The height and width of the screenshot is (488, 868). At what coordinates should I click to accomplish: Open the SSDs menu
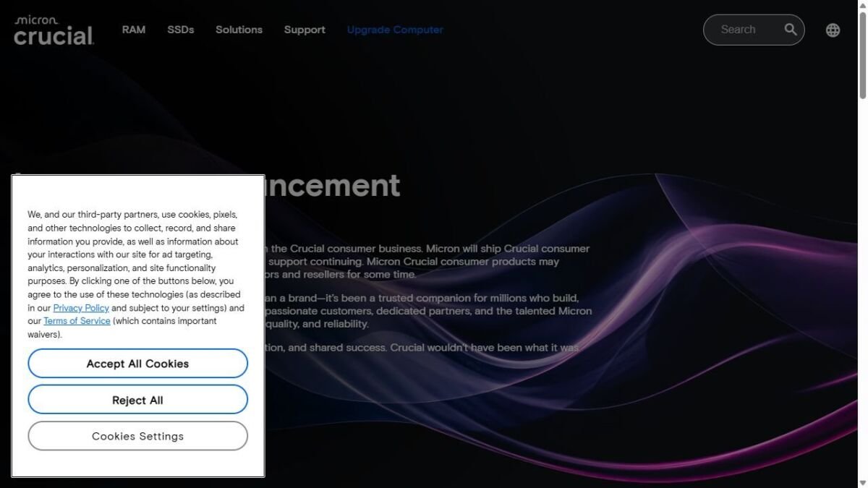[181, 30]
